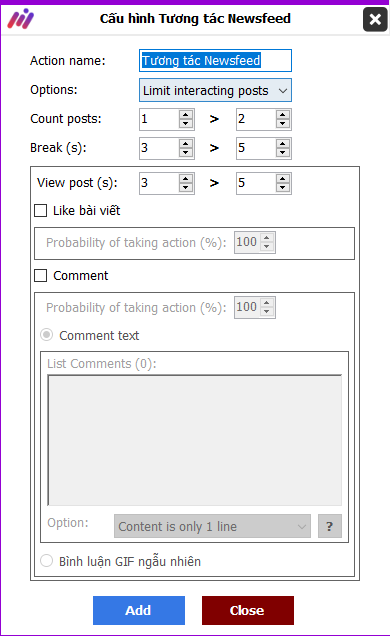Increase Count posts minimum value with up arrow
The height and width of the screenshot is (636, 390).
(186, 115)
